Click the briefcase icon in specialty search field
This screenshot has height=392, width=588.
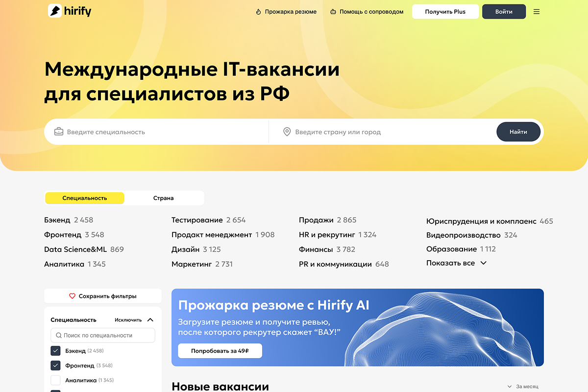59,131
